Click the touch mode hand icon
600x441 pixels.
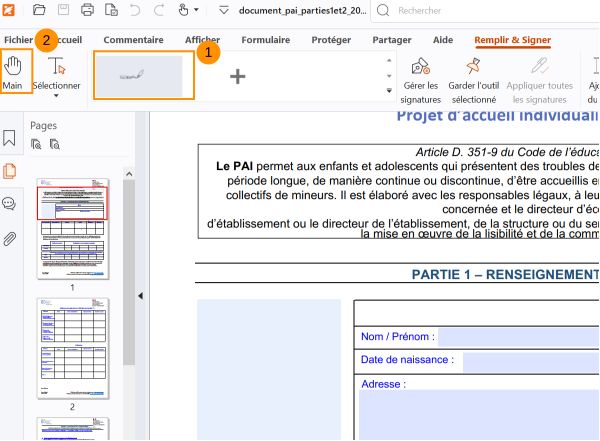(x=183, y=10)
